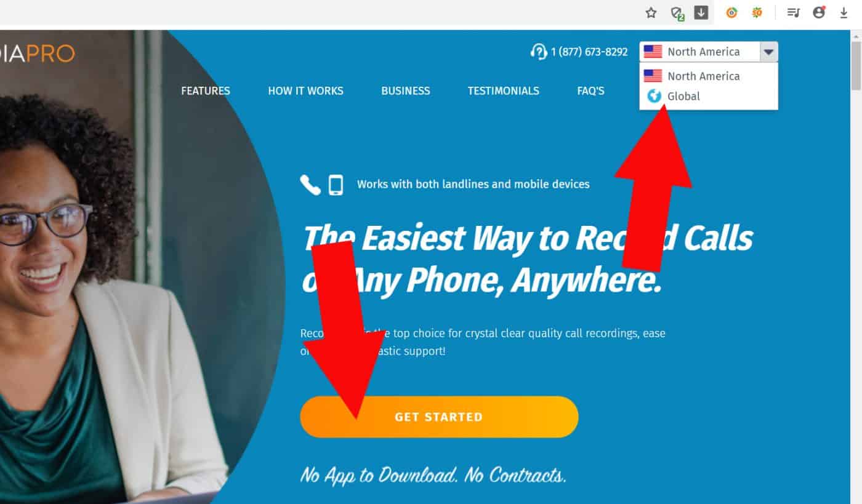
Task: Click the dark download-arrow extension icon
Action: pos(701,12)
